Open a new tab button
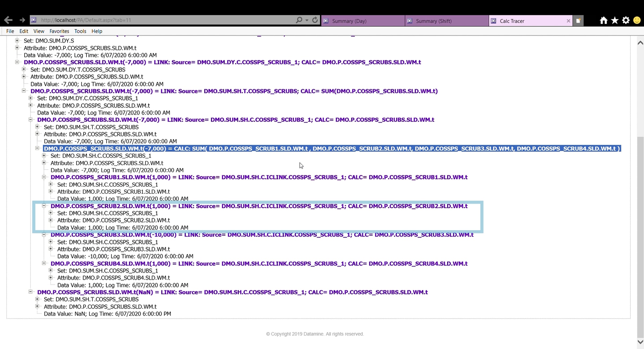Viewport: 644px width, 349px height. (x=578, y=21)
